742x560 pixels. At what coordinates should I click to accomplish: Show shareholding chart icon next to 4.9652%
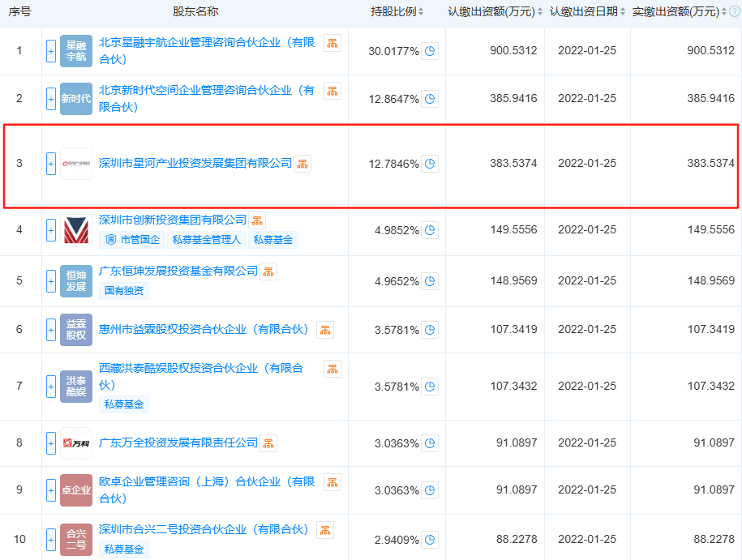point(430,281)
